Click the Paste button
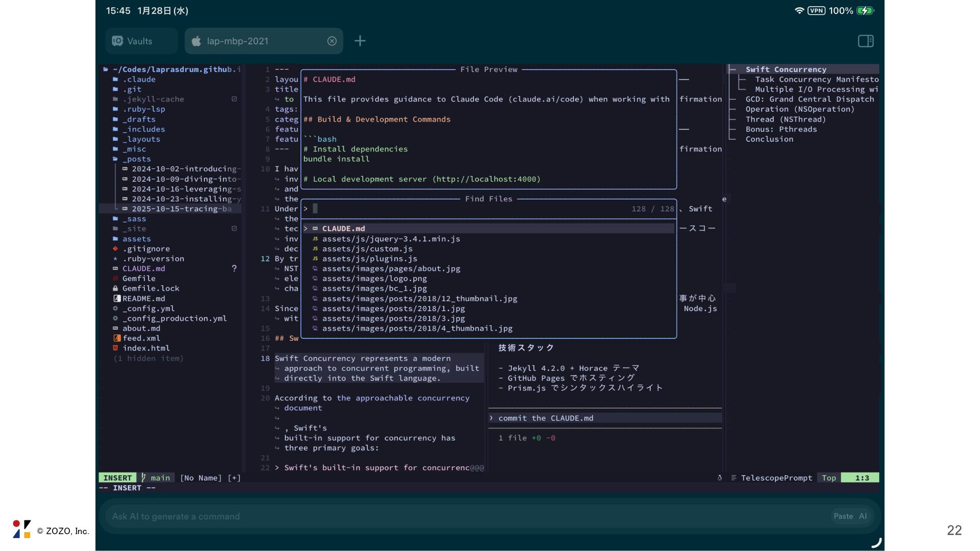Image resolution: width=980 pixels, height=551 pixels. 843,516
